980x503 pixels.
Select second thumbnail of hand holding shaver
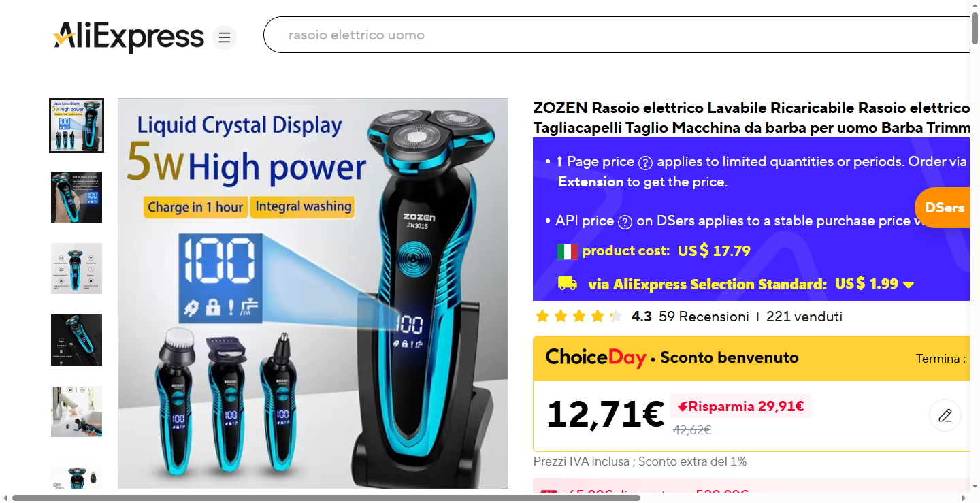[x=76, y=197]
